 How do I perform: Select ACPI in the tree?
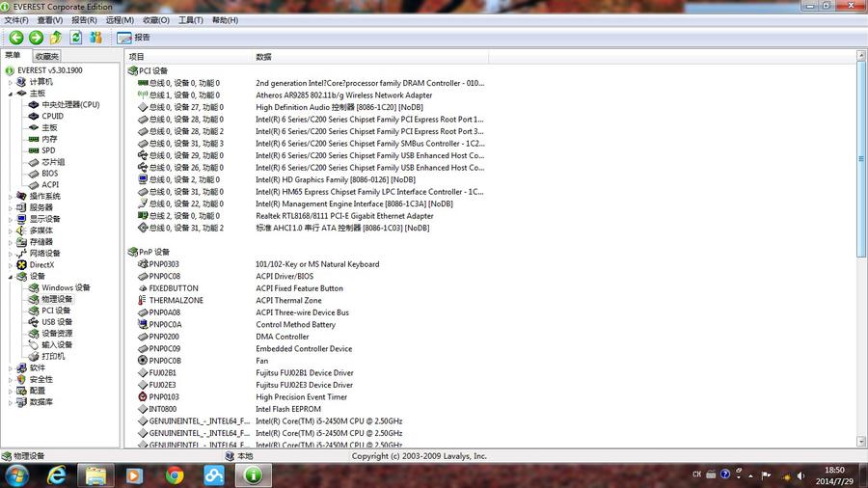pos(50,185)
